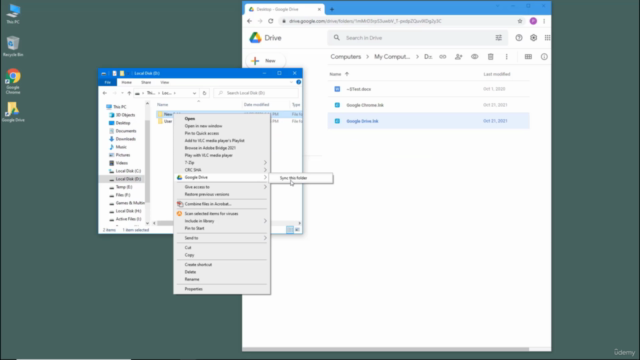Image resolution: width=640 pixels, height=360 pixels.
Task: Switch Drive to grid layout view
Action: (x=528, y=57)
